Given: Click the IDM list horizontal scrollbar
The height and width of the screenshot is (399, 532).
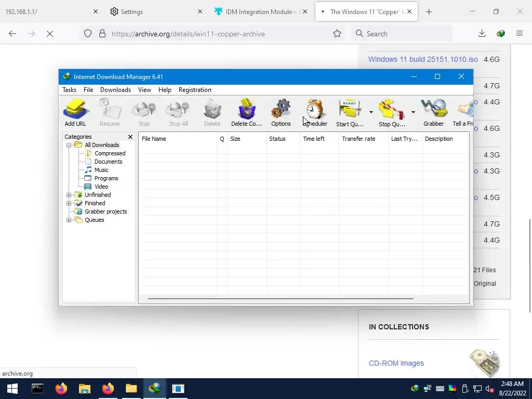Looking at the screenshot, I should (281, 299).
